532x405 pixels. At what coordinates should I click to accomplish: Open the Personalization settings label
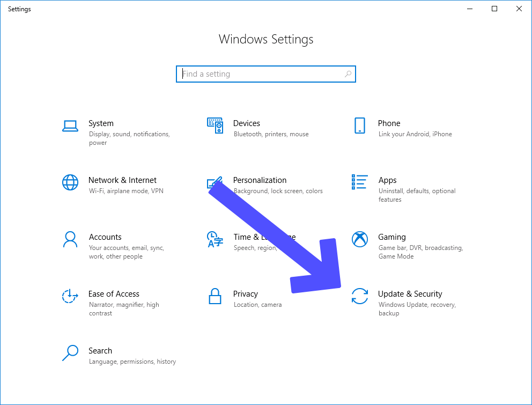pos(260,180)
